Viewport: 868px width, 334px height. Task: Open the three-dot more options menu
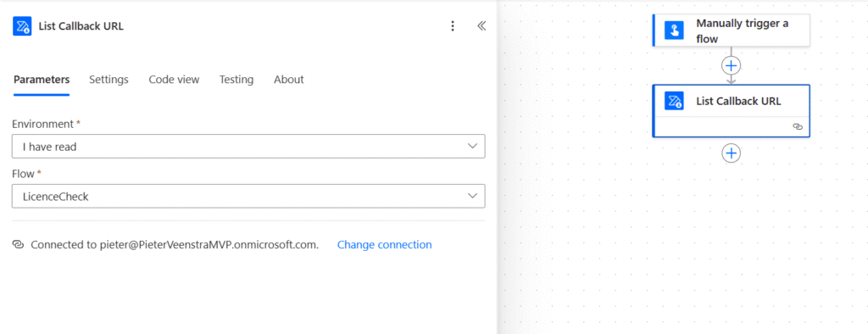(x=453, y=26)
